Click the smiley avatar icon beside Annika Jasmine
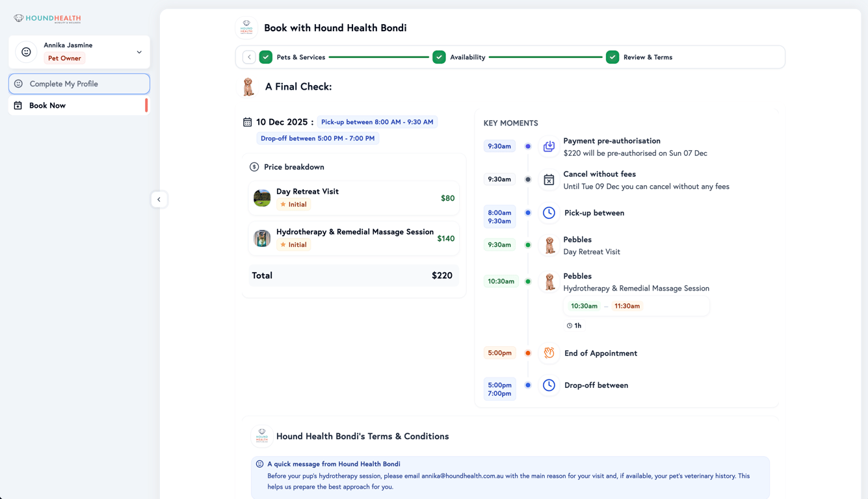The image size is (868, 499). click(25, 51)
